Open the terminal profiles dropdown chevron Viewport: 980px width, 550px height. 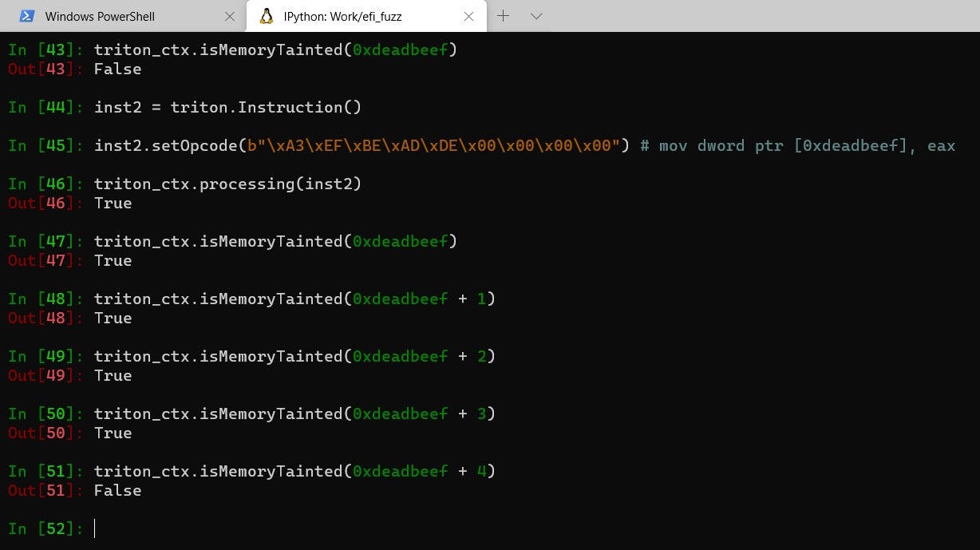tap(536, 16)
